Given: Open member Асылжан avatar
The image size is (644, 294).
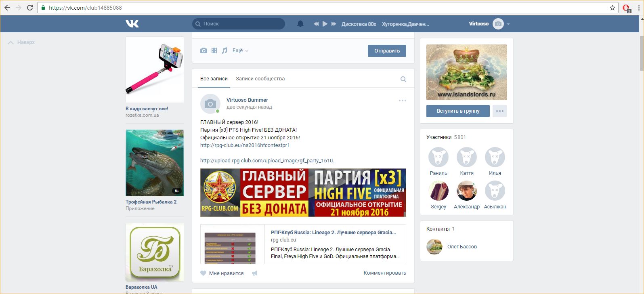Looking at the screenshot, I should click(x=495, y=191).
